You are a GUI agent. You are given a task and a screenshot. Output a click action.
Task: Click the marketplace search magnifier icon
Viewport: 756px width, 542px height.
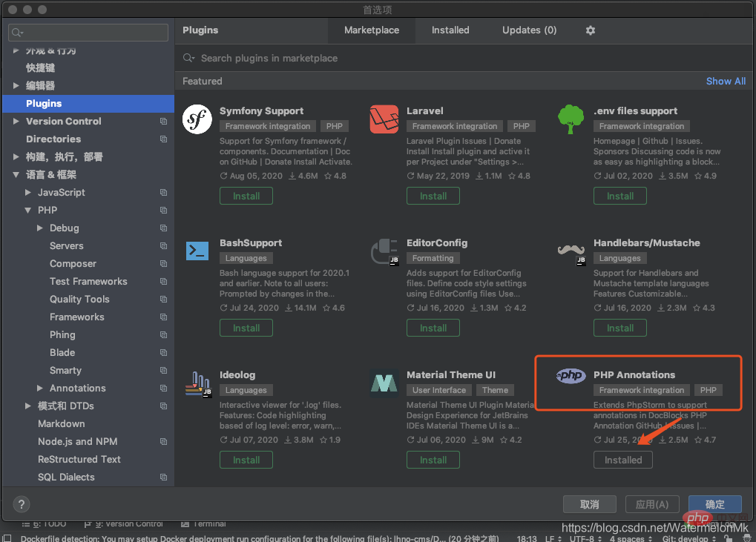click(x=188, y=59)
